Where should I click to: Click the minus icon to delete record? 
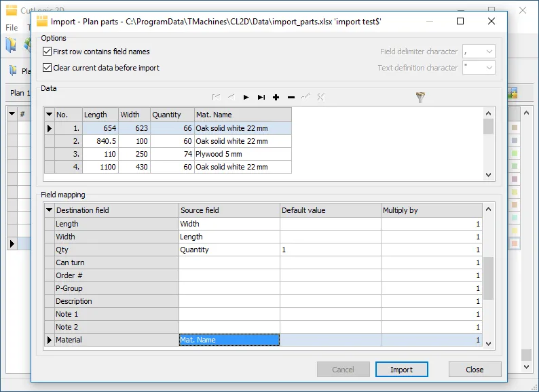291,98
